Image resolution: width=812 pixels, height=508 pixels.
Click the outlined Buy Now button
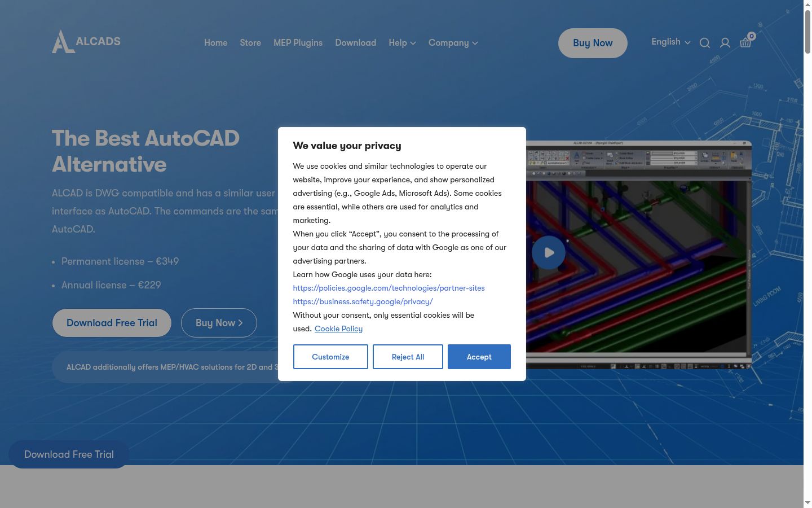click(219, 323)
